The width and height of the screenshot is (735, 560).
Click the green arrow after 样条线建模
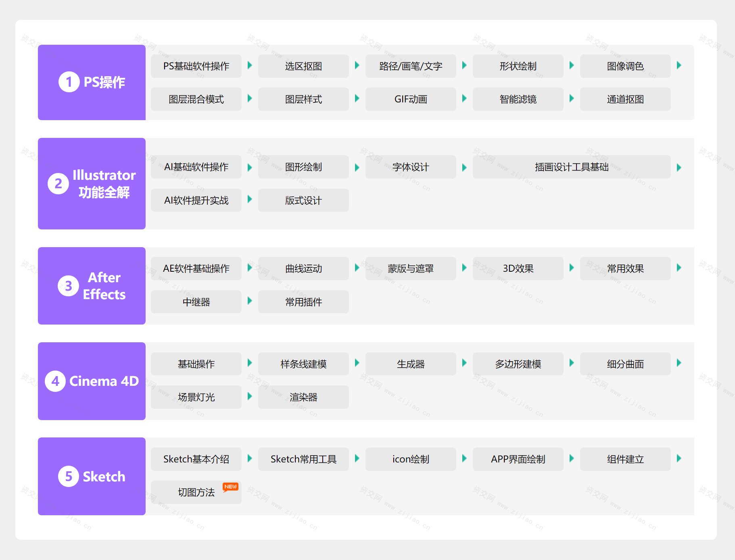click(x=357, y=363)
